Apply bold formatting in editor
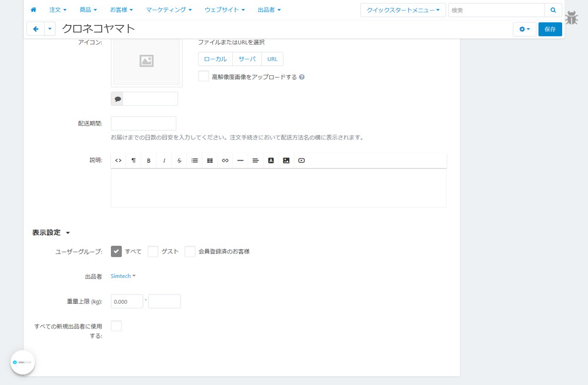The width and height of the screenshot is (588, 385). point(149,160)
